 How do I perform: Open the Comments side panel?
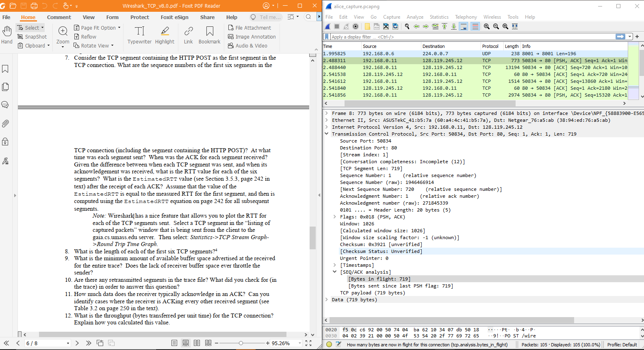point(5,105)
